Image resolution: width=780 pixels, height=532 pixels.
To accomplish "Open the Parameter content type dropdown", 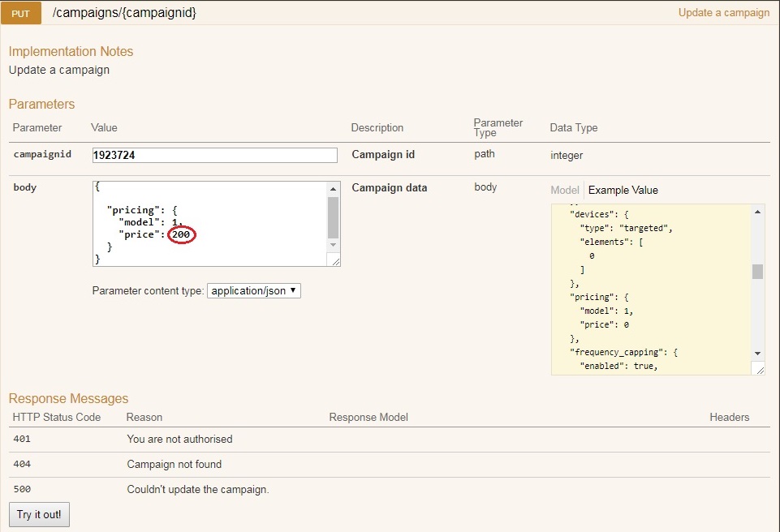I will [x=254, y=290].
